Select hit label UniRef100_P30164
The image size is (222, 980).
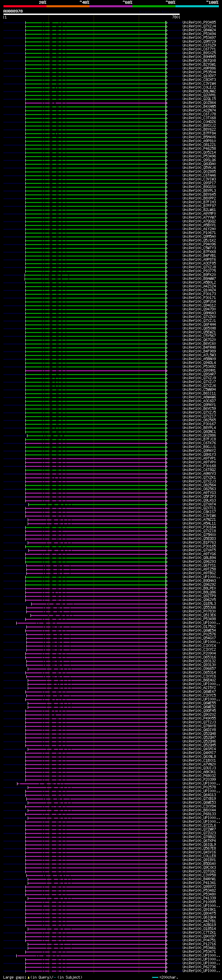pos(199,527)
